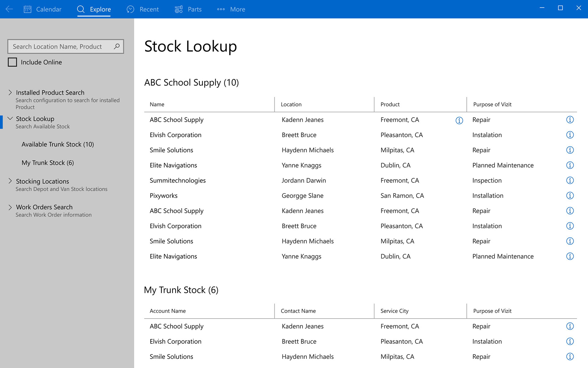Open info icon for Georgge Slane row
588x368 pixels.
570,196
